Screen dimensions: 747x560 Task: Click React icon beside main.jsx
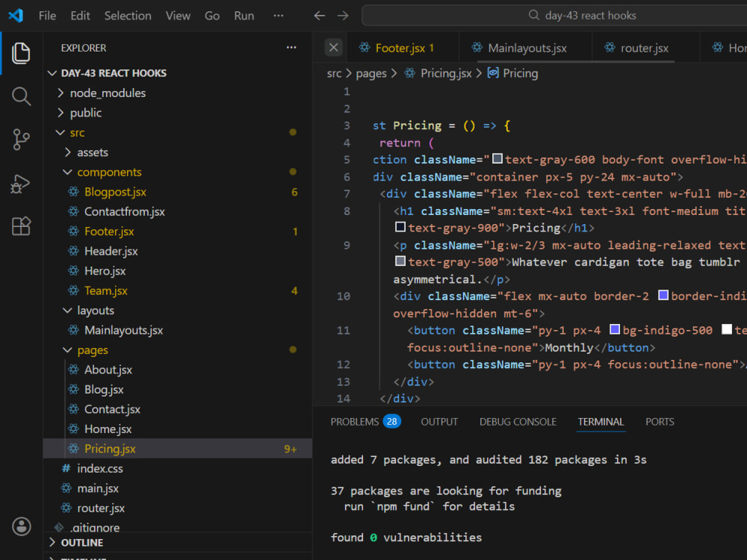pos(66,488)
